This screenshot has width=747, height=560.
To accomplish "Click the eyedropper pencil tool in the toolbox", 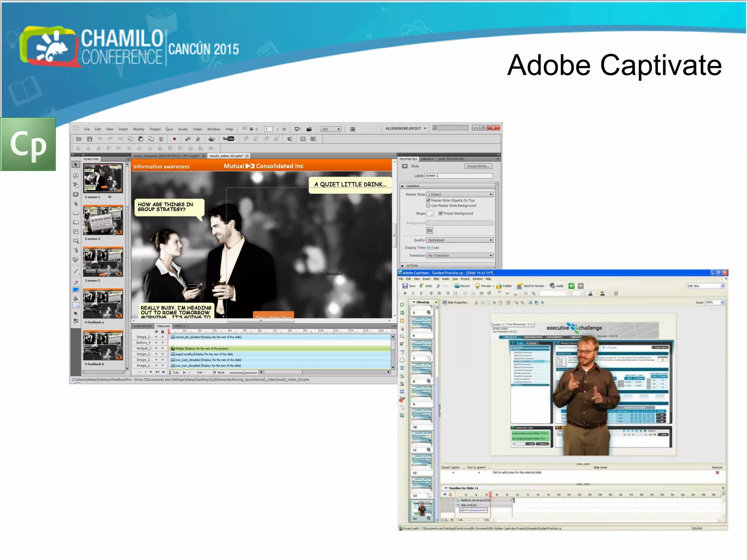I will coord(76,283).
